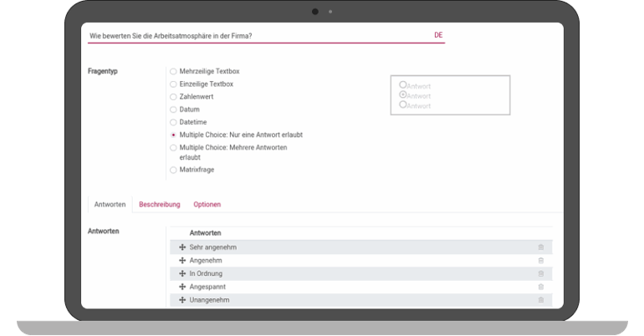Edit the question title text field

pyautogui.click(x=251, y=36)
